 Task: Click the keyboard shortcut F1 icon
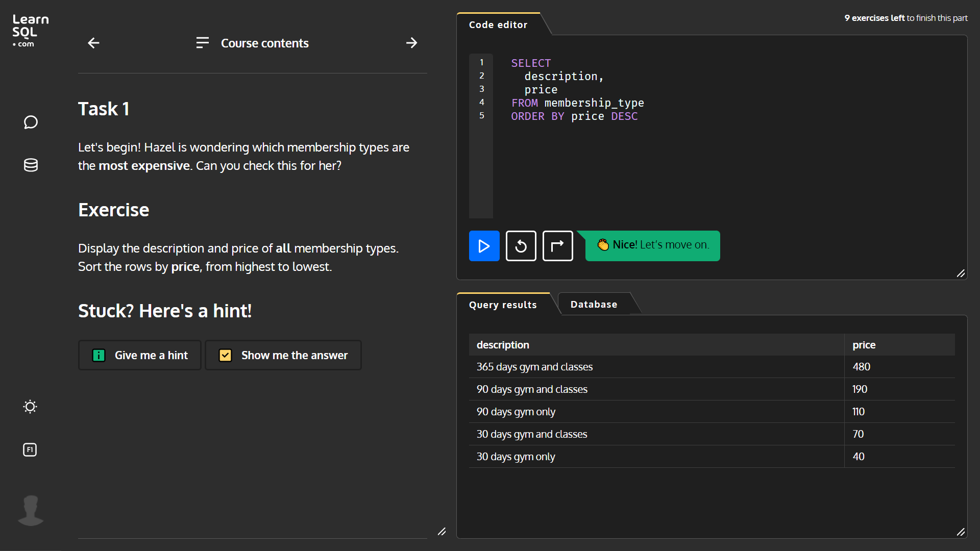coord(30,449)
